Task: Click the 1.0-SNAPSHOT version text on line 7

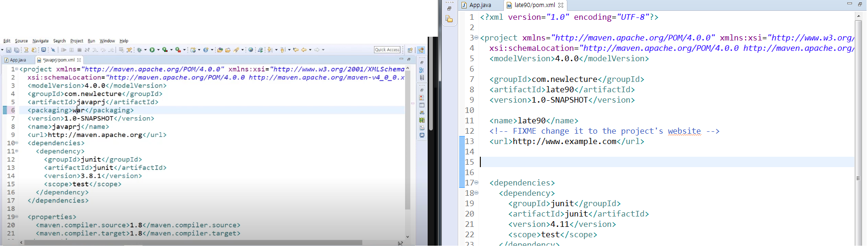Action: coord(89,118)
